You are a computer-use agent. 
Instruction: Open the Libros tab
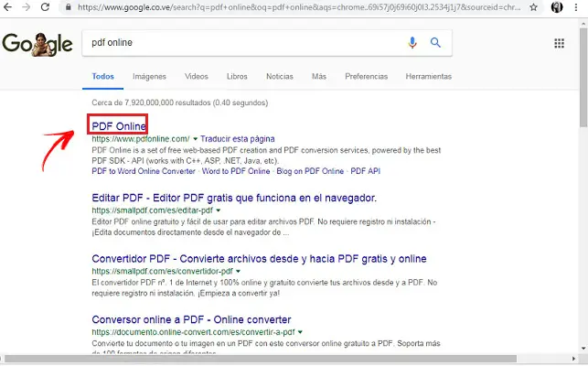[x=237, y=76]
